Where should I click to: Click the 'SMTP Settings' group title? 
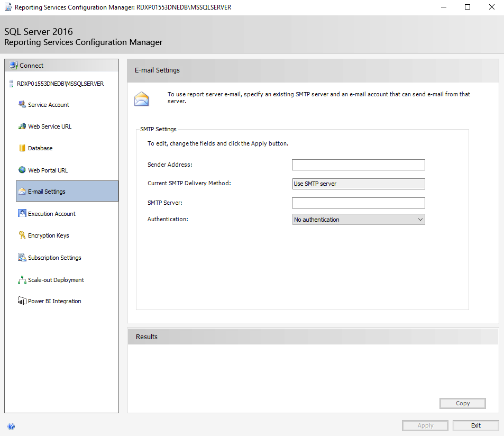pyautogui.click(x=158, y=129)
